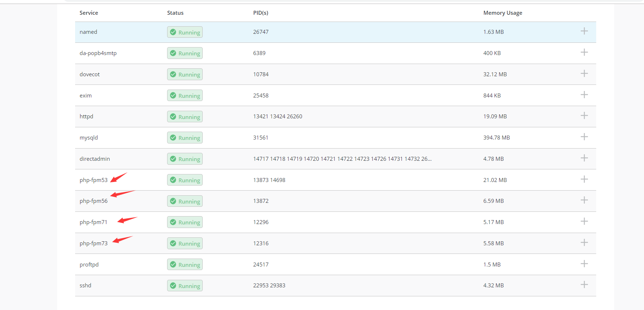Click the Running status badge for directadmin
This screenshot has width=644, height=310.
pyautogui.click(x=185, y=159)
